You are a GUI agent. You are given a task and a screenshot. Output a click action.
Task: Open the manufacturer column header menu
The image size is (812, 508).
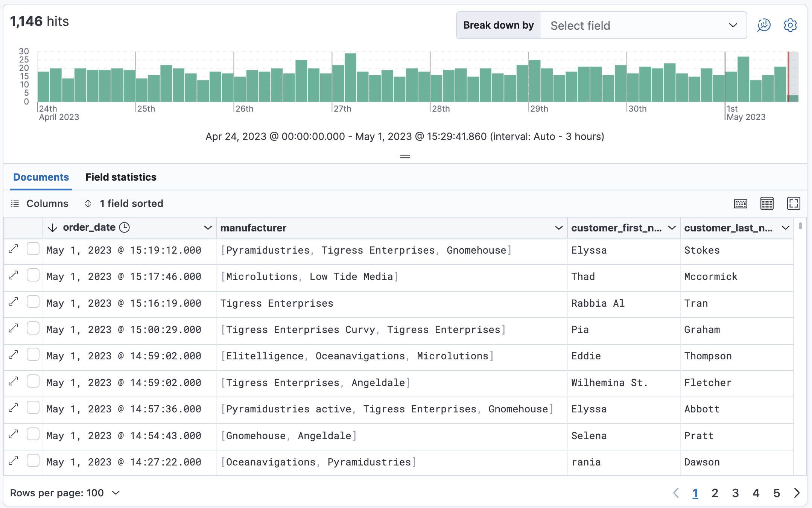point(558,228)
